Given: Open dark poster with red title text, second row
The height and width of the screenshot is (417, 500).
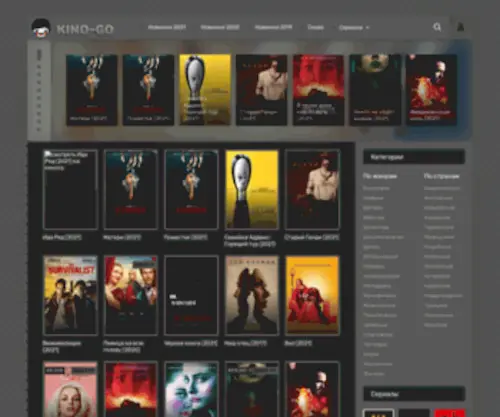Looking at the screenshot, I should [191, 295].
